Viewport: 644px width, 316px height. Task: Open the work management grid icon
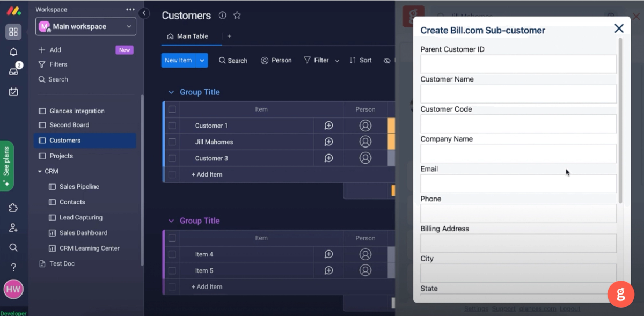tap(13, 32)
